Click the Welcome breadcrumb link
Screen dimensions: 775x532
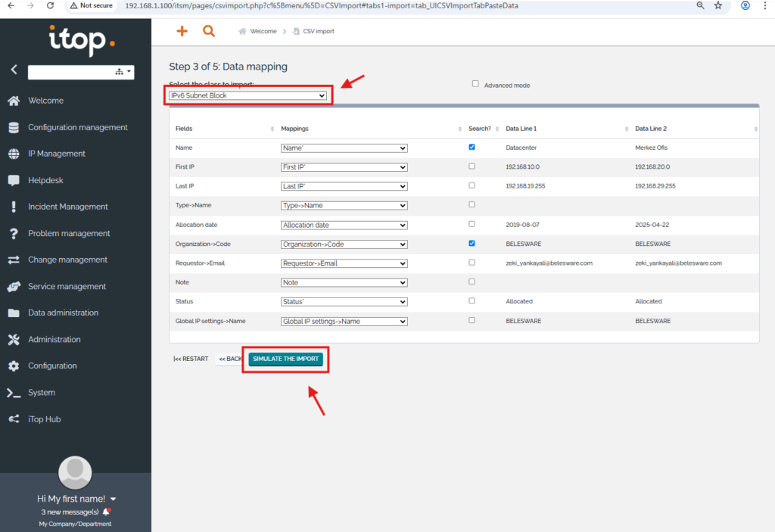(263, 32)
